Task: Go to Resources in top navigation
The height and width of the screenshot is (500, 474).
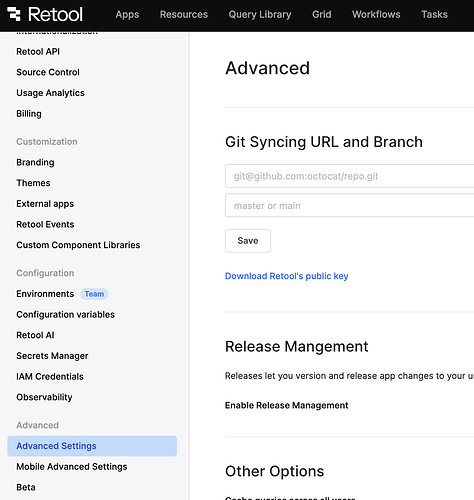Action: coord(184,14)
